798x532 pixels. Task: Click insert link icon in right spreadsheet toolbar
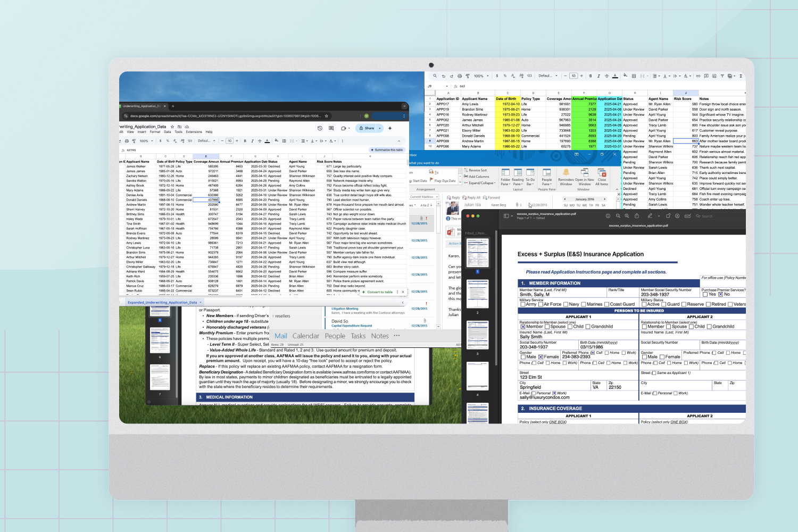(x=698, y=76)
